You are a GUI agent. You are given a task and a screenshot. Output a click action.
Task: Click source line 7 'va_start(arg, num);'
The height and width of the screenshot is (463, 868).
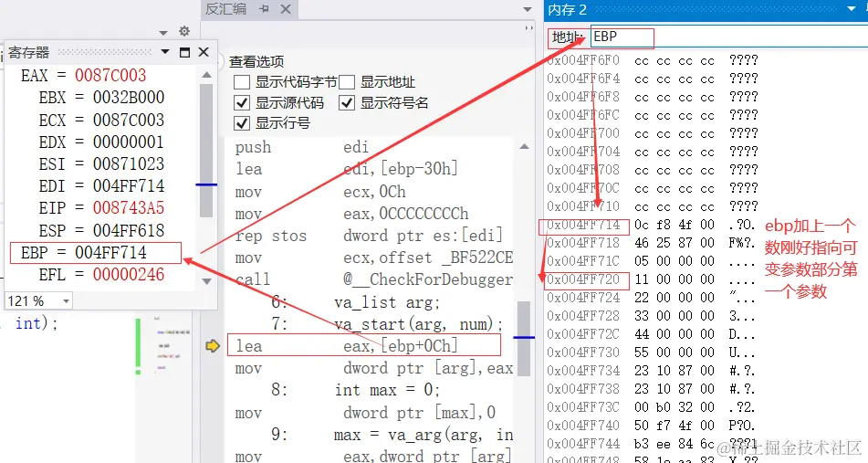pos(387,324)
